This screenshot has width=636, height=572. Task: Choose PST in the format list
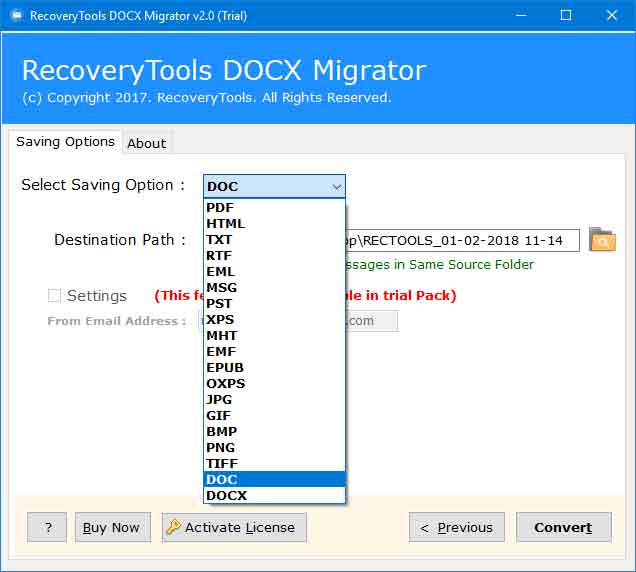point(274,303)
